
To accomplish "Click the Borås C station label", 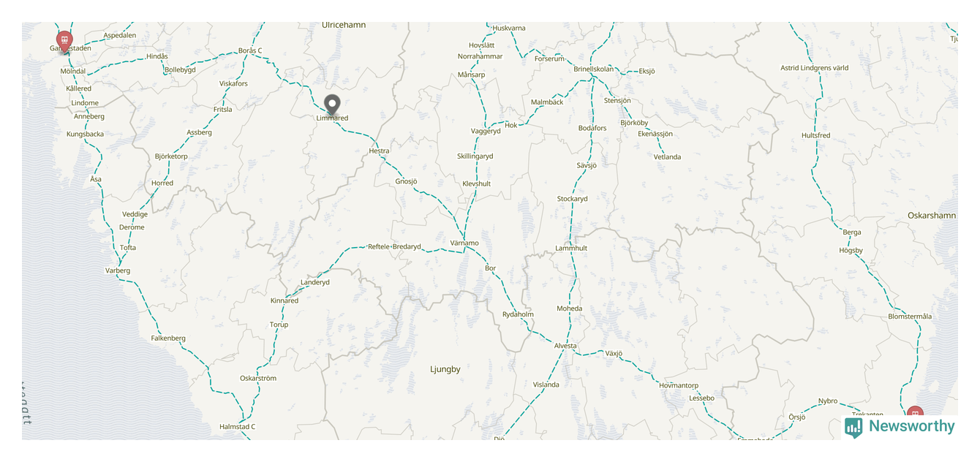I will click(250, 50).
